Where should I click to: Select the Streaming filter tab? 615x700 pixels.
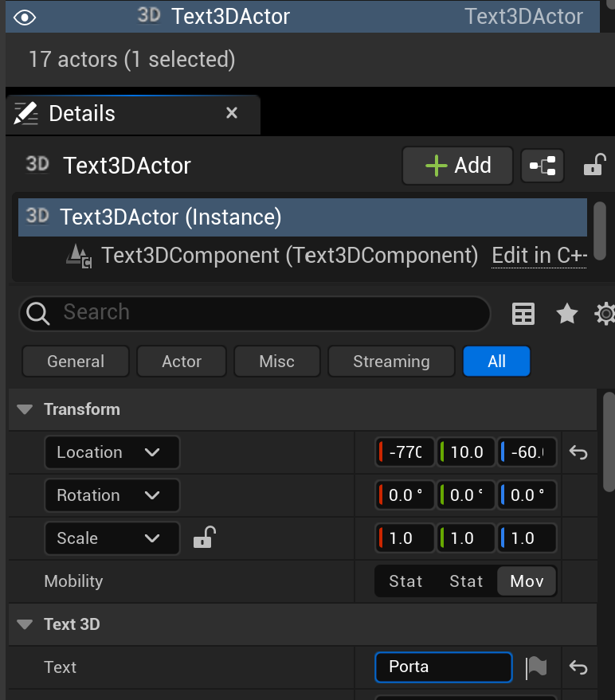391,362
